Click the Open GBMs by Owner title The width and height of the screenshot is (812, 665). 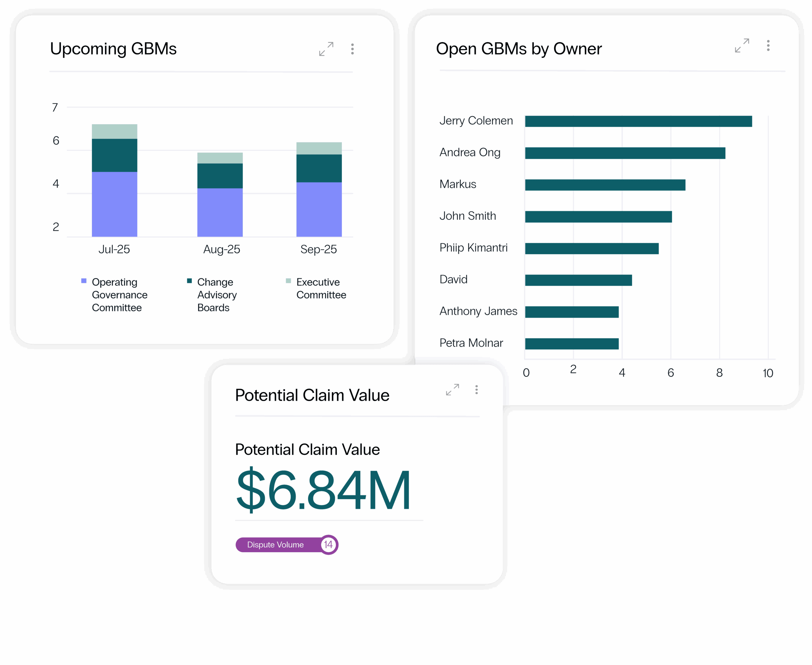[519, 49]
